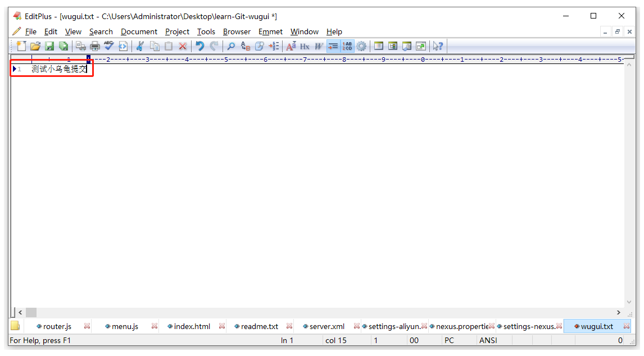Click the Output window icon
644x356 pixels.
coord(407,46)
